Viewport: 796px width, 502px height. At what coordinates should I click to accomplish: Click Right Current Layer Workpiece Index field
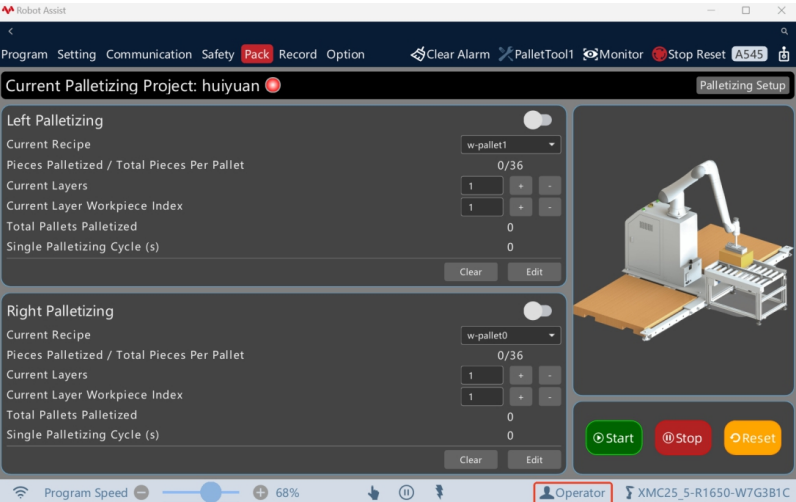click(x=482, y=397)
